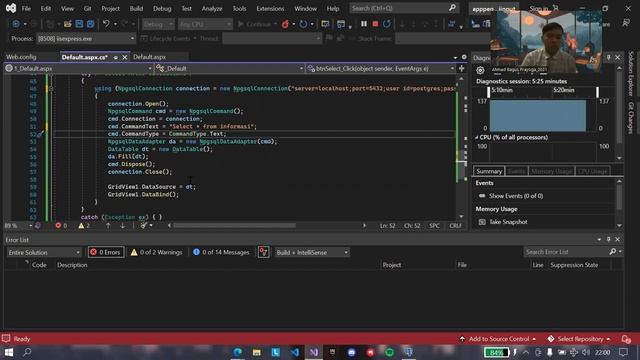Click the browser refresh icon in toolbar

(303, 24)
